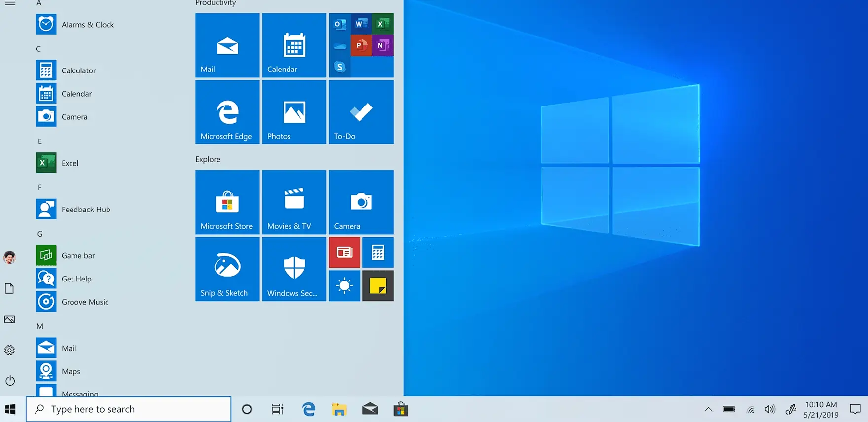Open the Sticky Notes small tile

pos(378,286)
